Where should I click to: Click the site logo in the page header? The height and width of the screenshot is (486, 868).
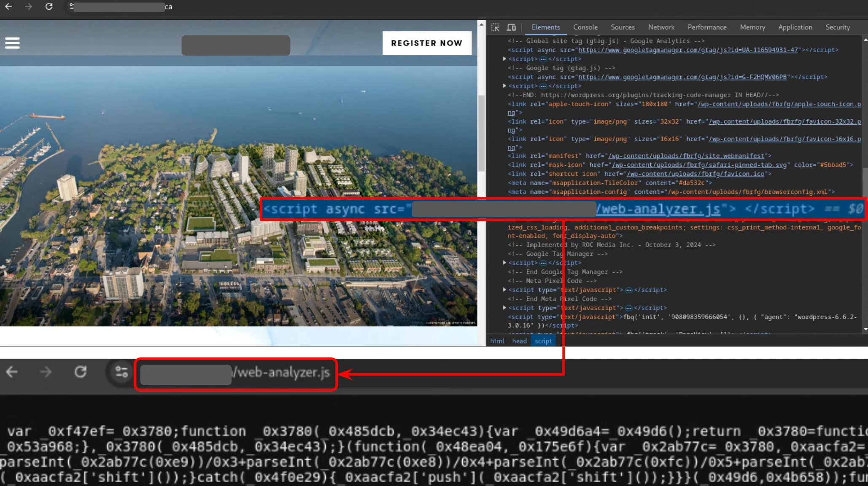coord(236,45)
